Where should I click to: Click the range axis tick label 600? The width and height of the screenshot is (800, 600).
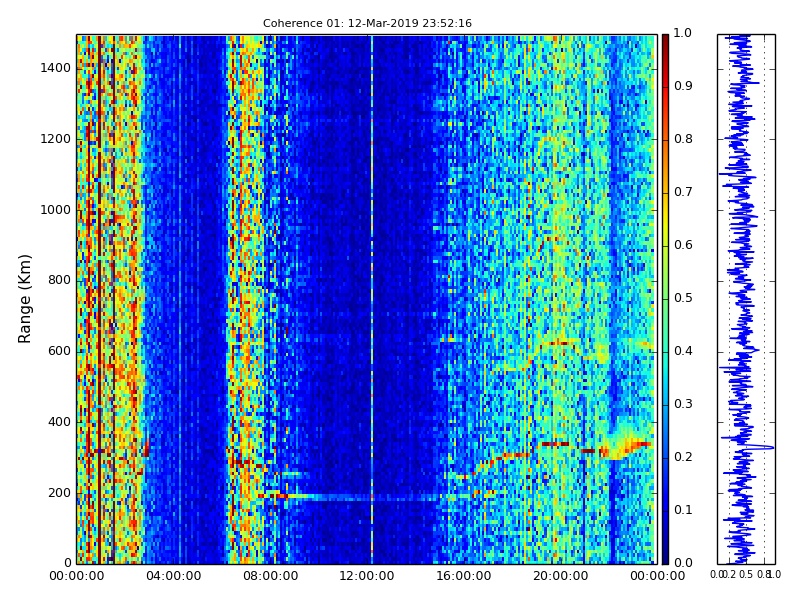[x=59, y=351]
